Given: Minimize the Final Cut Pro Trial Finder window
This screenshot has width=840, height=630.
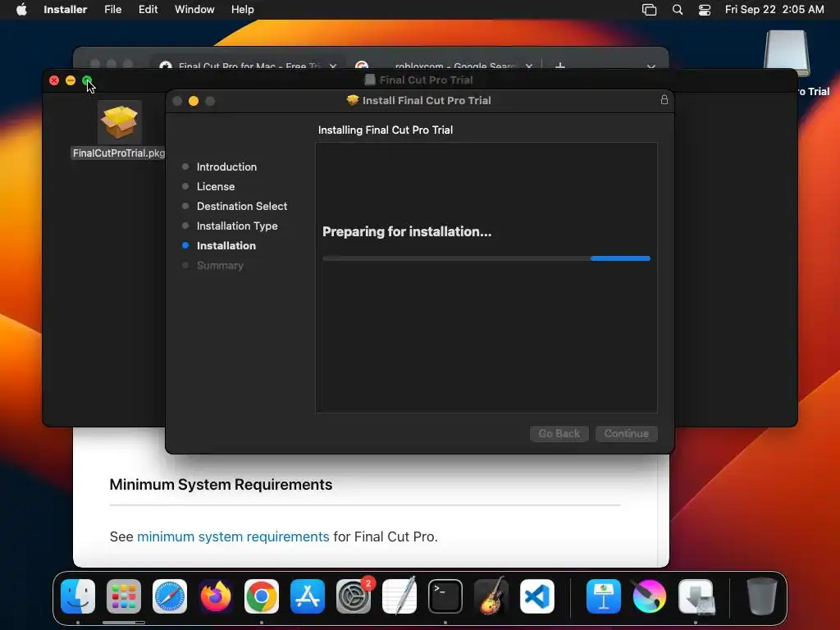Looking at the screenshot, I should 71,80.
